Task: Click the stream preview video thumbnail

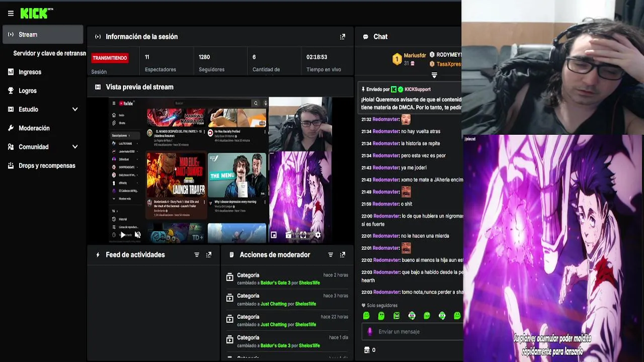Action: [221, 170]
